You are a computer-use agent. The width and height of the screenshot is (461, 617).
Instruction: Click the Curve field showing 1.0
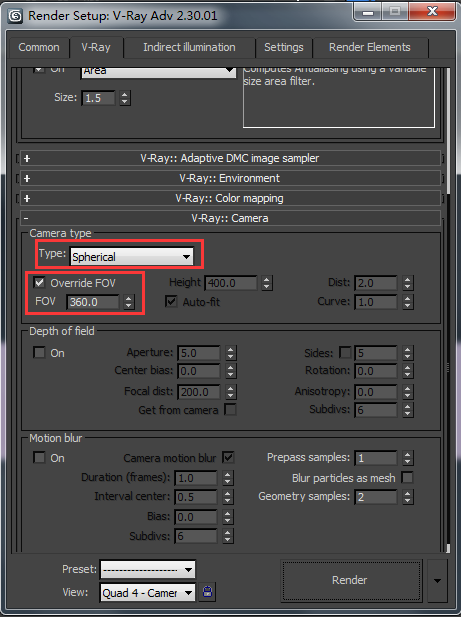(x=376, y=302)
